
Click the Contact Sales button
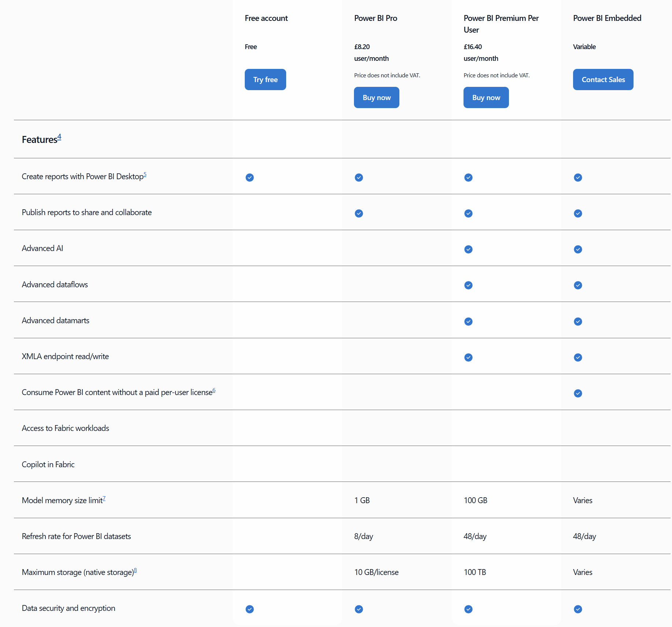click(603, 80)
